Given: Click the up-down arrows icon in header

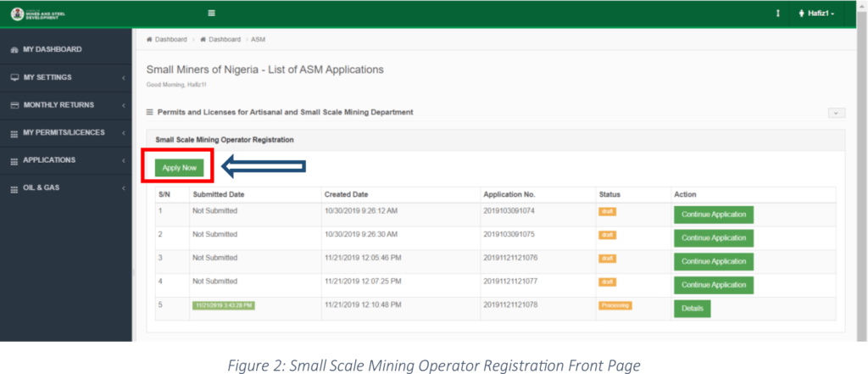Looking at the screenshot, I should tap(777, 14).
